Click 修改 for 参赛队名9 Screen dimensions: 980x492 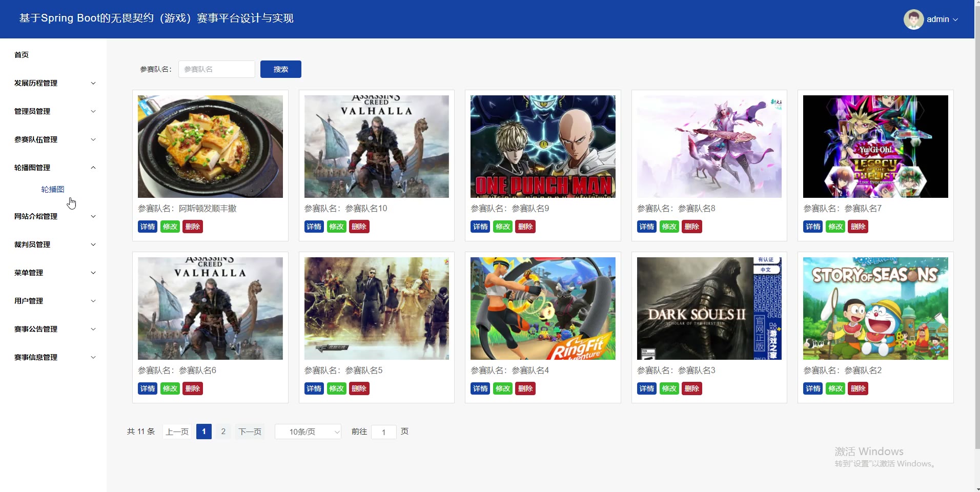[503, 227]
